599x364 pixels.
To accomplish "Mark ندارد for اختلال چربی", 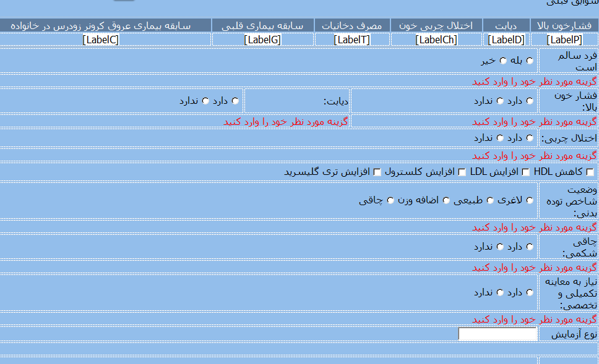I will click(x=500, y=138).
